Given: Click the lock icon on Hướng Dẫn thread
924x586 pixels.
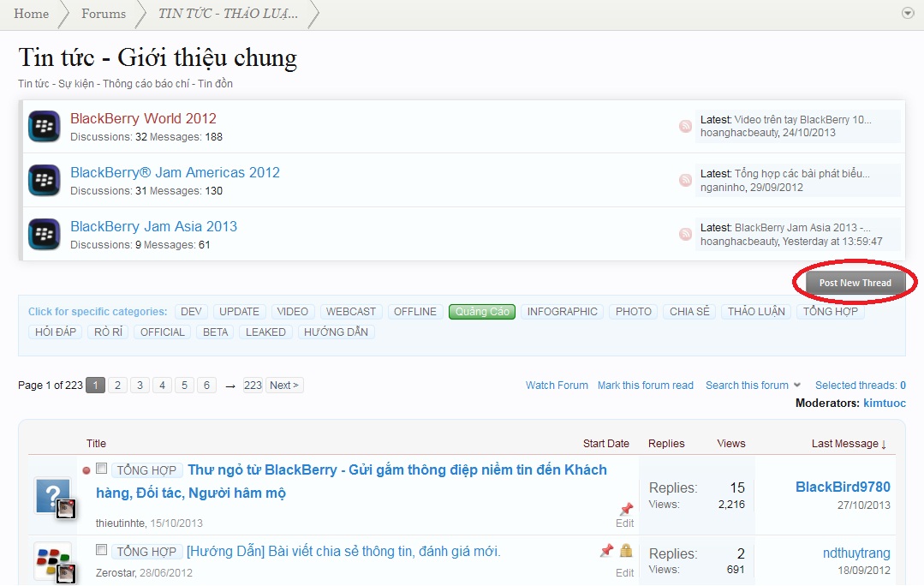Looking at the screenshot, I should coord(626,551).
